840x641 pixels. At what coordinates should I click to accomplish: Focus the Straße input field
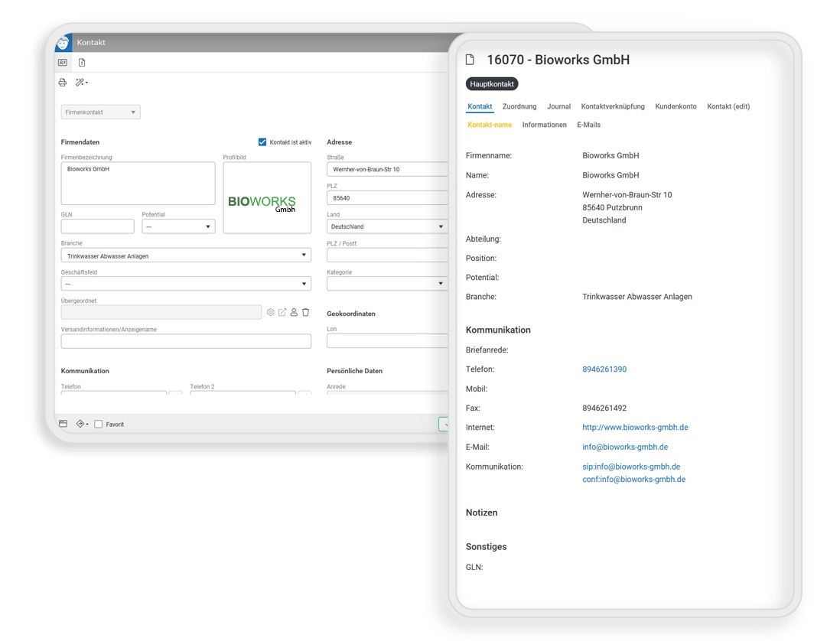pyautogui.click(x=387, y=169)
